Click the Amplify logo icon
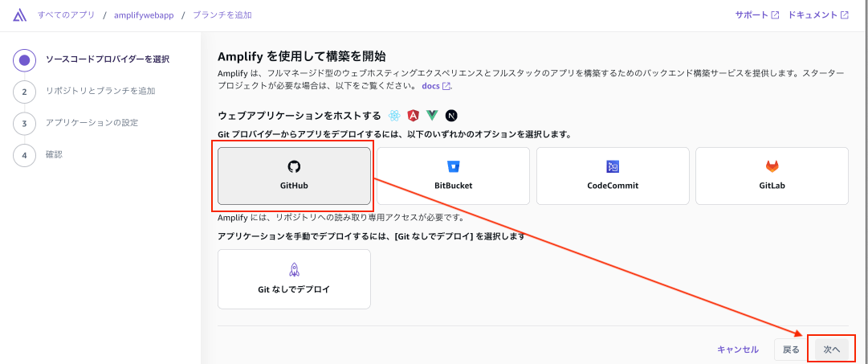The image size is (868, 364). (x=19, y=15)
